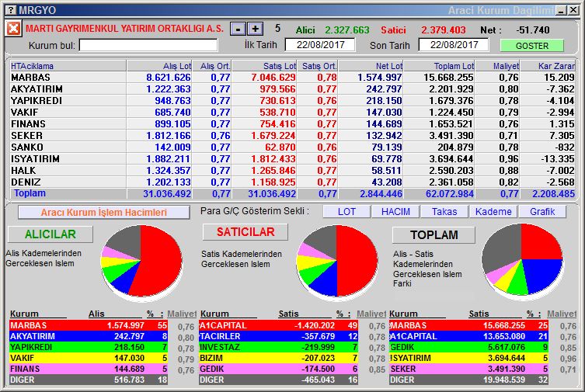Select the VAKIF row in the table
585x392 pixels.
tap(292, 112)
